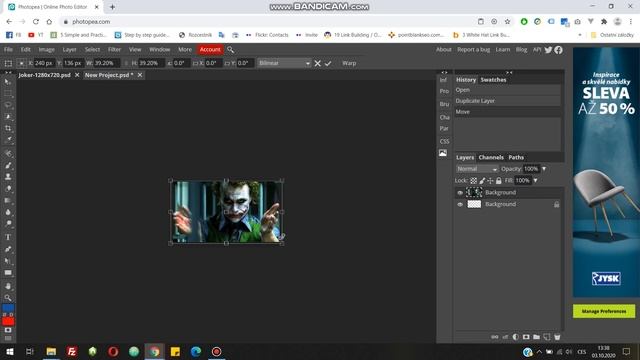Open the Bilinear interpolation dropdown
This screenshot has width=640, height=360.
[284, 63]
